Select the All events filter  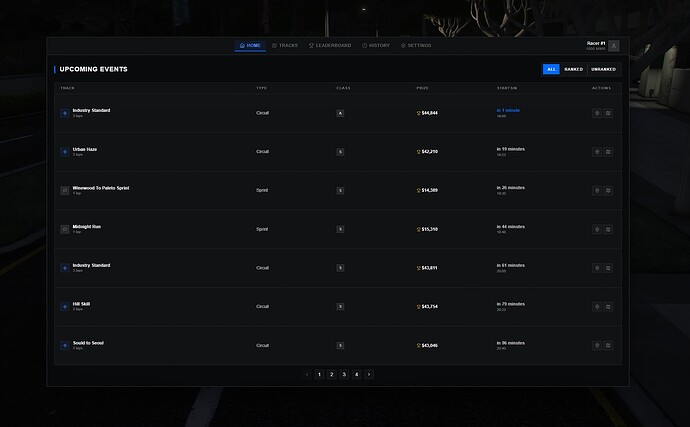pos(550,69)
